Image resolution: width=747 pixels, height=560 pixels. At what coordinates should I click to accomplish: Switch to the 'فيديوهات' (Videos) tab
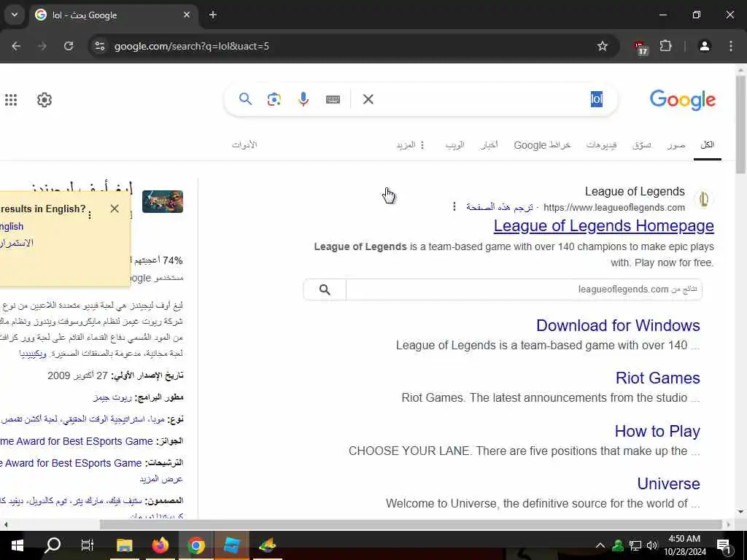tap(601, 145)
